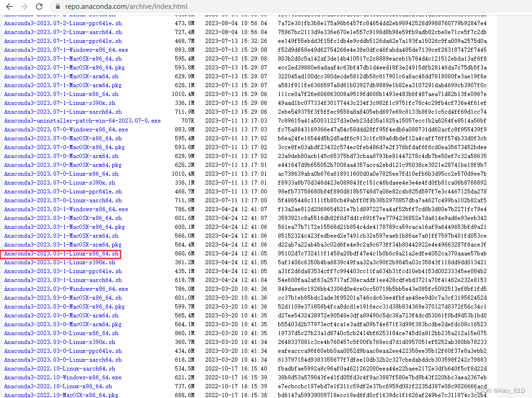
Task: Download Anaconda3-2023.07-0-MacOSX-x86_64.pkg
Action: 64,147
